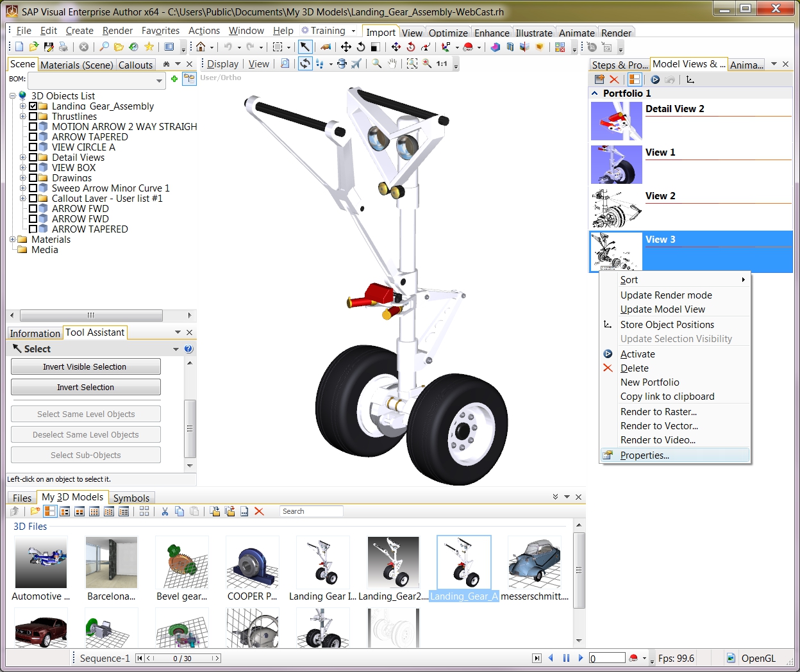
Task: Click the magnifier Search icon in main toolbar
Action: point(104,47)
